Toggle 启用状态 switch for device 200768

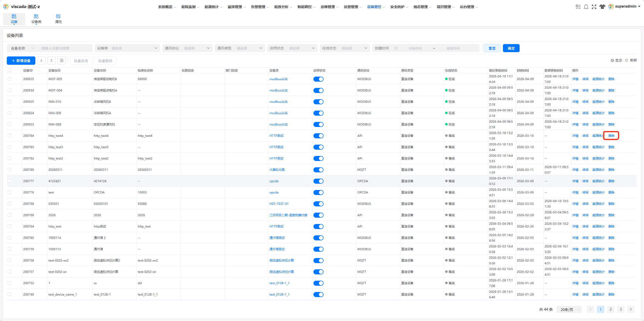tap(318, 204)
